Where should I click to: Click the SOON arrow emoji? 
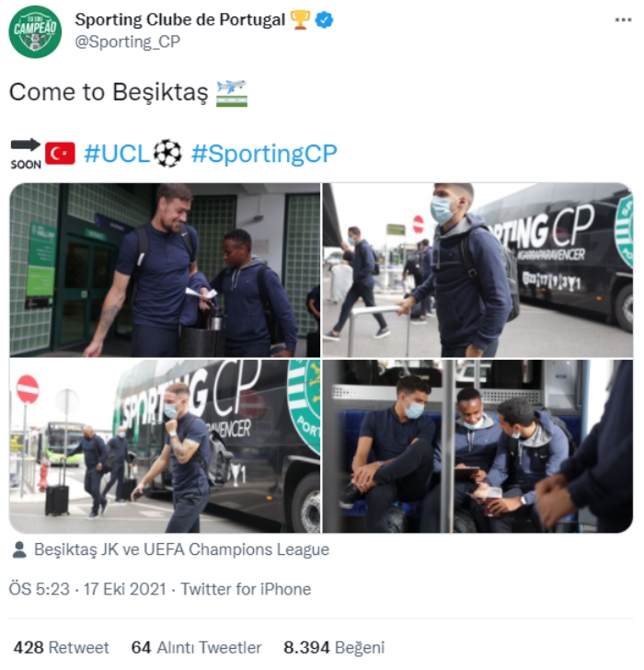[x=26, y=154]
